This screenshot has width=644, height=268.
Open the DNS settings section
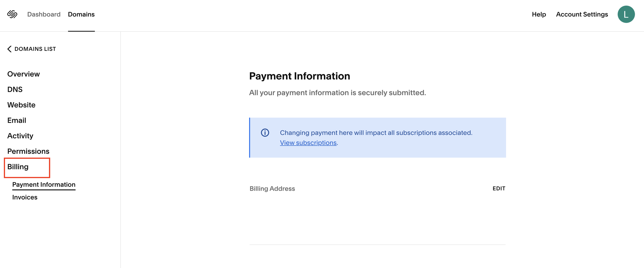tap(15, 90)
